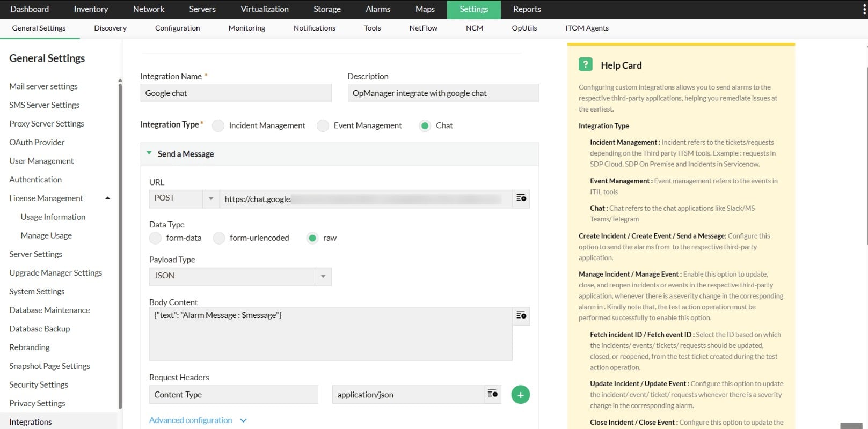Open the Storage tab
Image resolution: width=868 pixels, height=429 pixels.
tap(327, 9)
